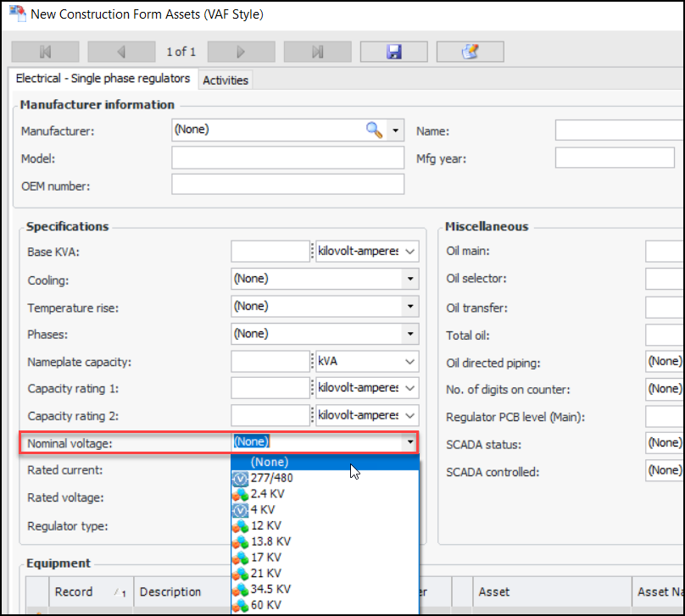685x616 pixels.
Task: Click the Manufacturer search magnifier icon
Action: coord(374,130)
